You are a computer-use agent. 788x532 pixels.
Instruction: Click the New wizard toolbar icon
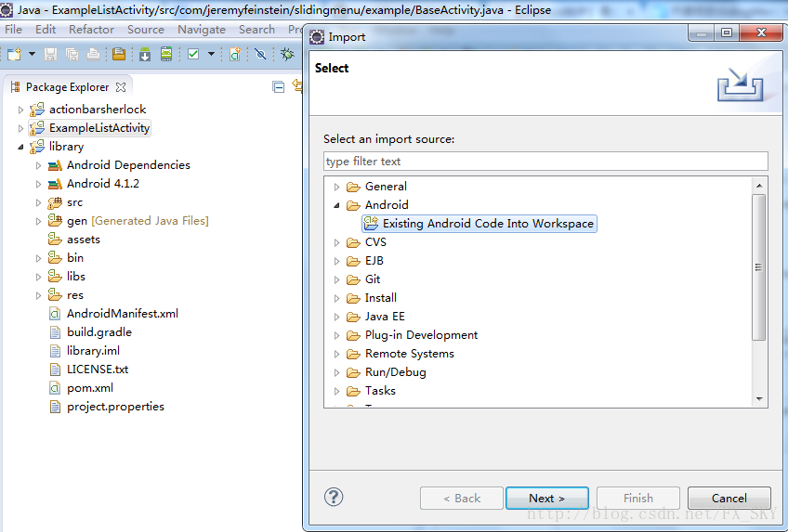point(14,54)
